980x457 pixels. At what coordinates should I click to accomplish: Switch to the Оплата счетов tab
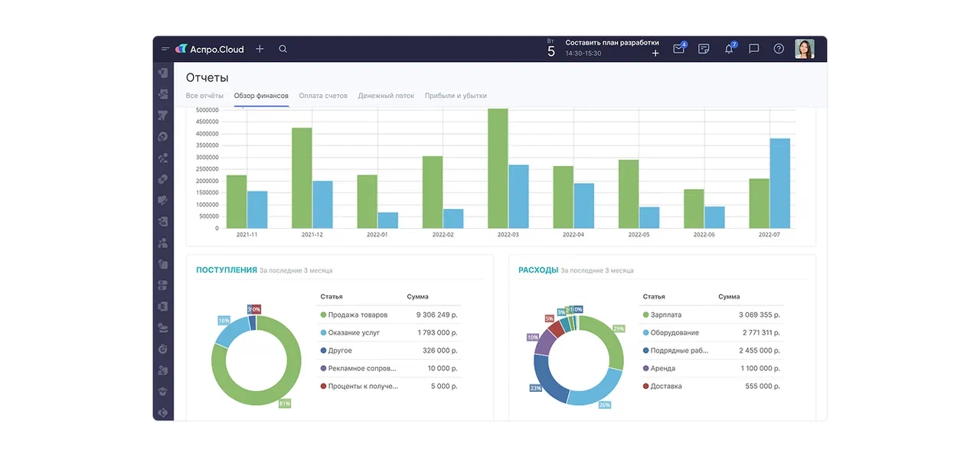click(323, 96)
